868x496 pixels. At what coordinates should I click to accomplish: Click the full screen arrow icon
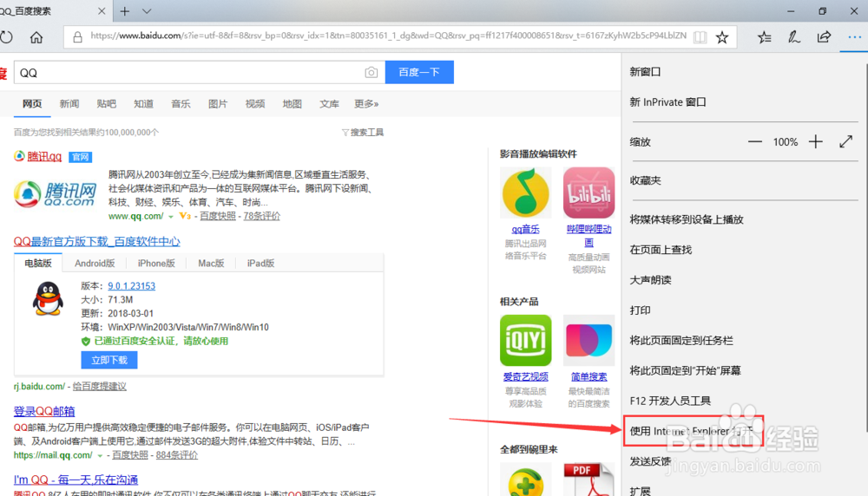tap(845, 141)
